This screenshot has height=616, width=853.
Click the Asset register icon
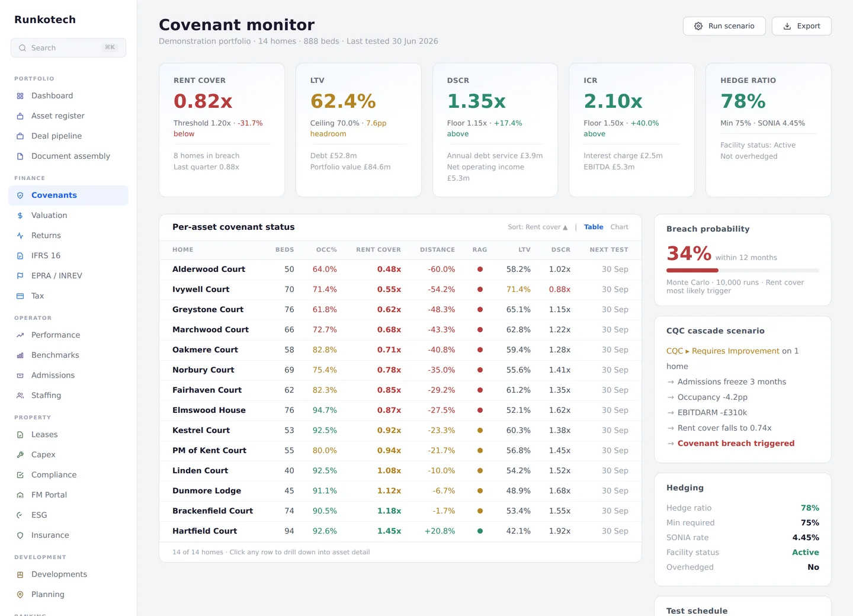[x=20, y=116]
